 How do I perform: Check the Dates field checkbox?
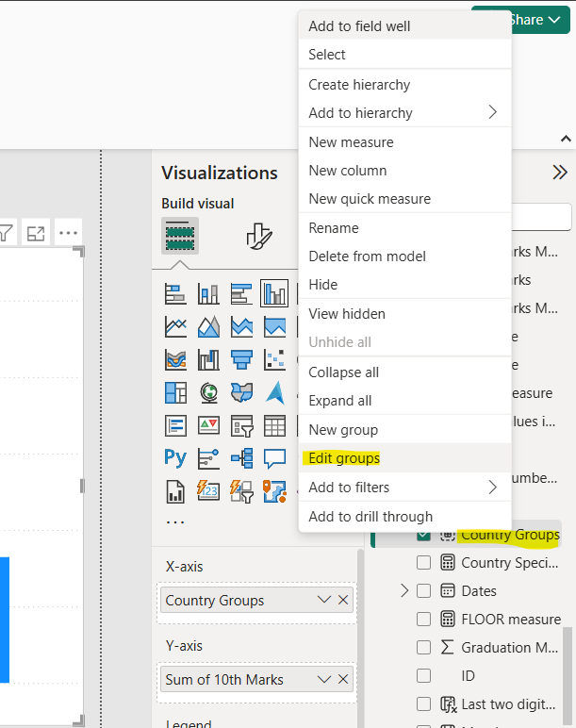[423, 591]
